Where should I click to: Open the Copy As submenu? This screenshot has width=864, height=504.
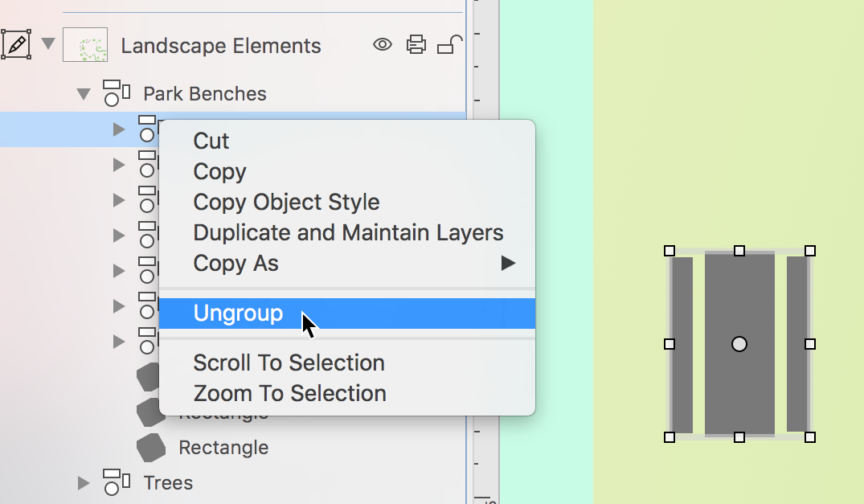347,264
